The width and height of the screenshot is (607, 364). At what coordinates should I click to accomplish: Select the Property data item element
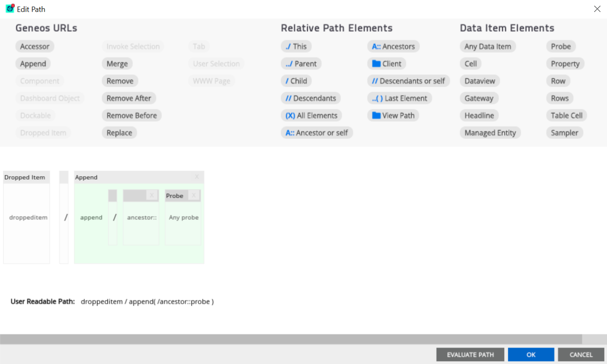[565, 64]
